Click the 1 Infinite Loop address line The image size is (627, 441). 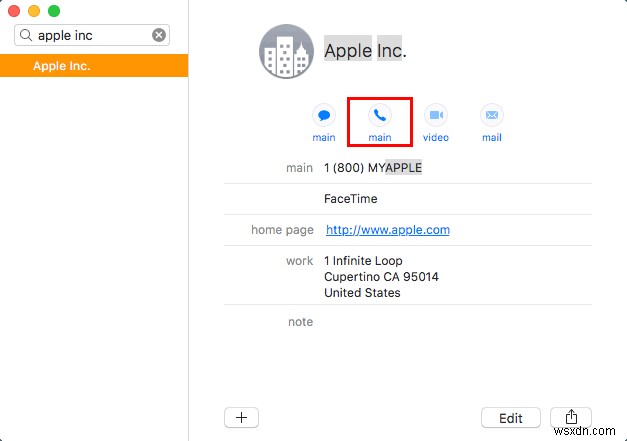(363, 261)
